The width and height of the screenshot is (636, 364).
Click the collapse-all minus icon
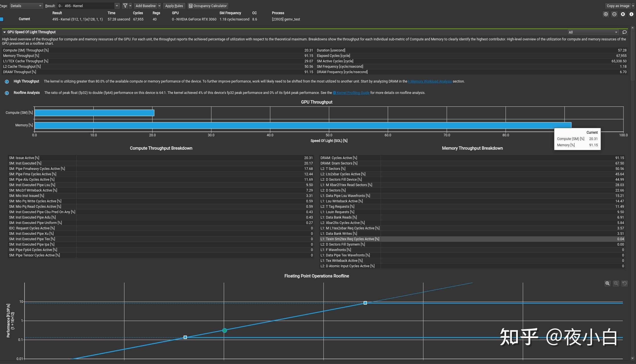point(614,14)
